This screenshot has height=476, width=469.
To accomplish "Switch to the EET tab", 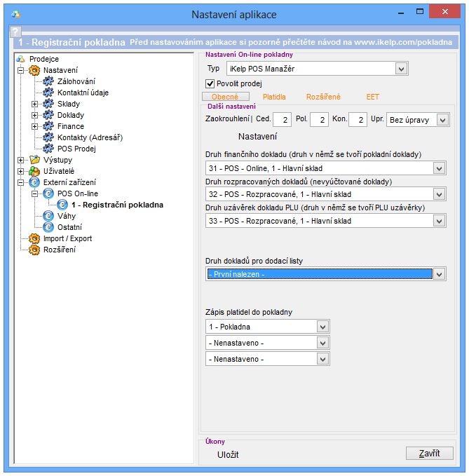I will point(372,97).
